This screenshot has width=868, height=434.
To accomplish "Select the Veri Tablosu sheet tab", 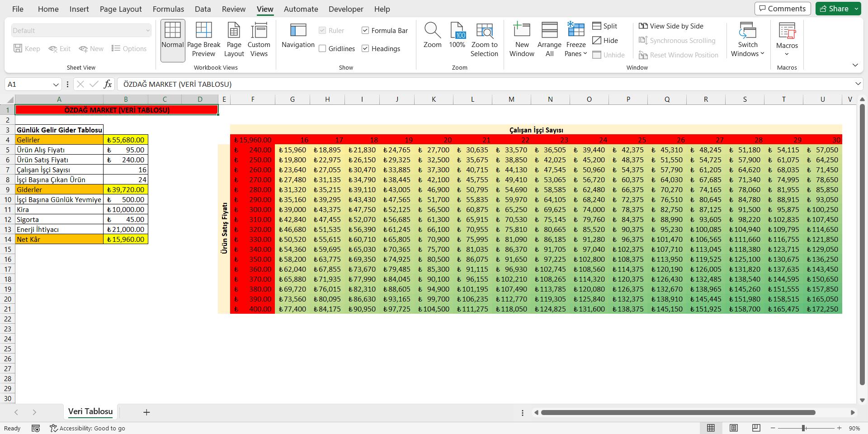I will tap(90, 411).
